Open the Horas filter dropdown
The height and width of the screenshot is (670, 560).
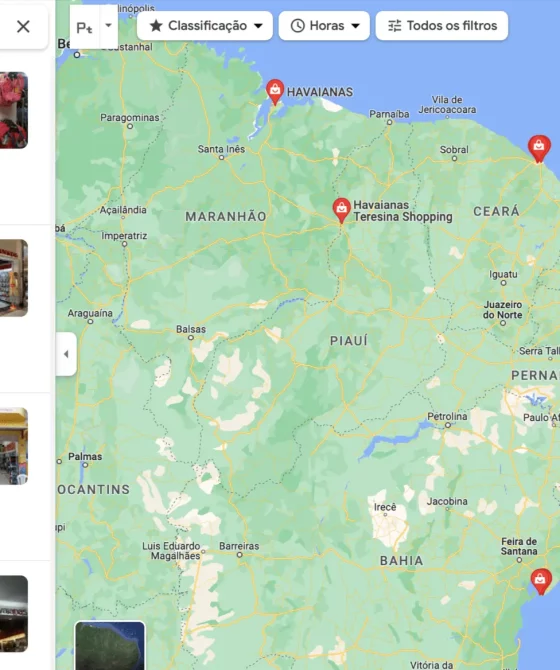pos(324,26)
